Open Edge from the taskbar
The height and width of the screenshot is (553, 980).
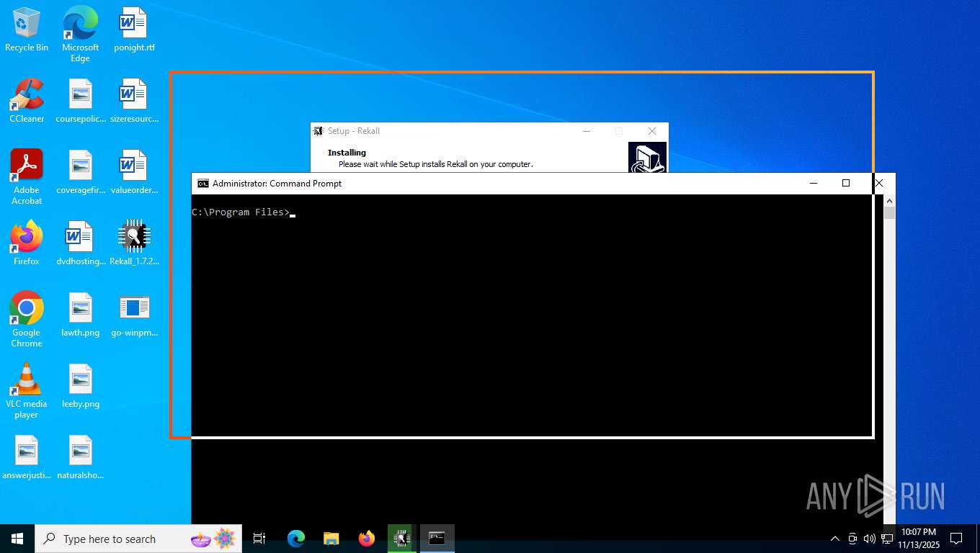point(295,539)
